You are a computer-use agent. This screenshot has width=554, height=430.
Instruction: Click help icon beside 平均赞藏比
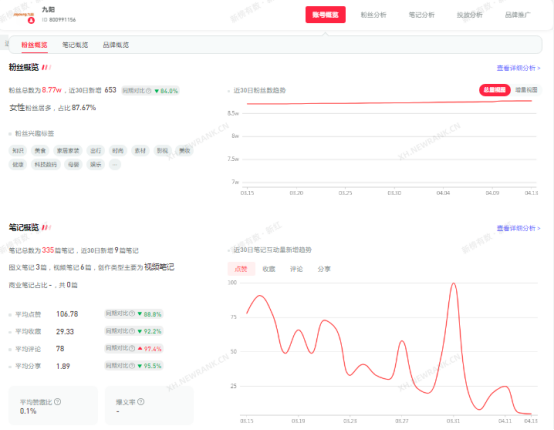click(x=58, y=402)
